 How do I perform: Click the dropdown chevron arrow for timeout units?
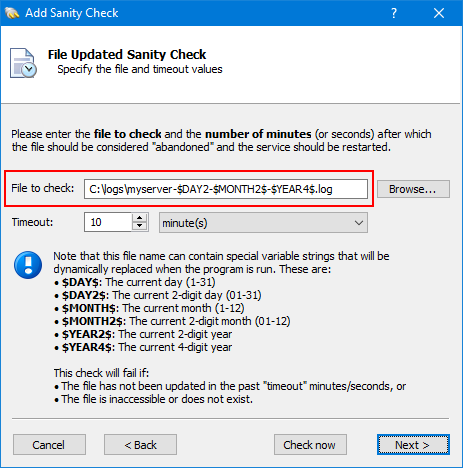tap(359, 223)
